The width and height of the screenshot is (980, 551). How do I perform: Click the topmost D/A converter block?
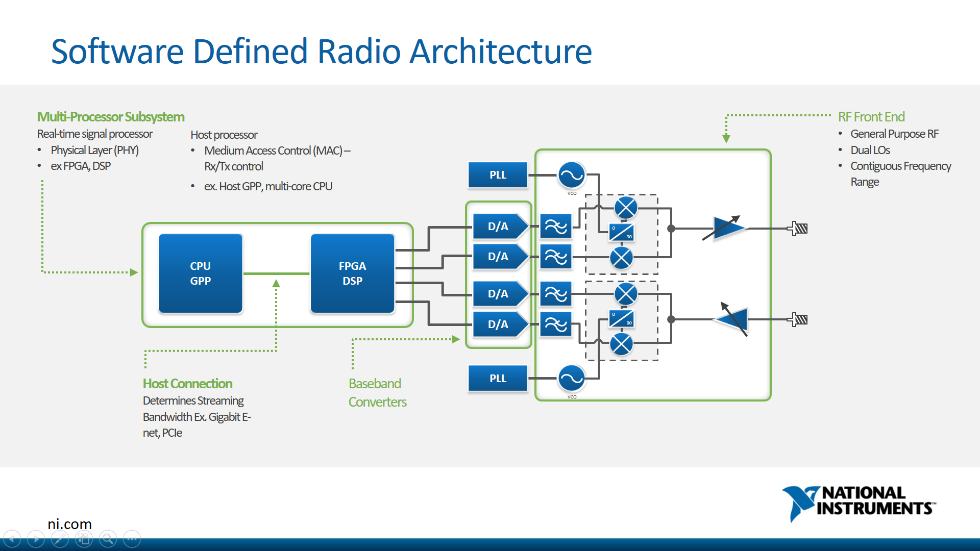[x=500, y=227]
